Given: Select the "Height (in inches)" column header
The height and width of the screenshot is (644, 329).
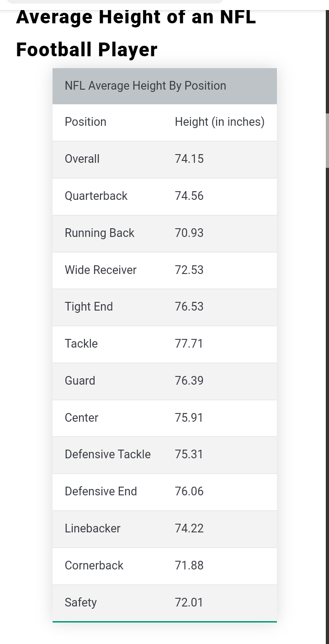Looking at the screenshot, I should pos(219,122).
